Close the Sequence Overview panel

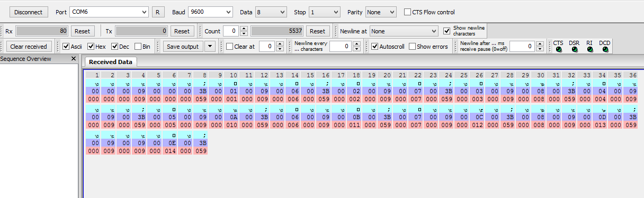(x=74, y=59)
